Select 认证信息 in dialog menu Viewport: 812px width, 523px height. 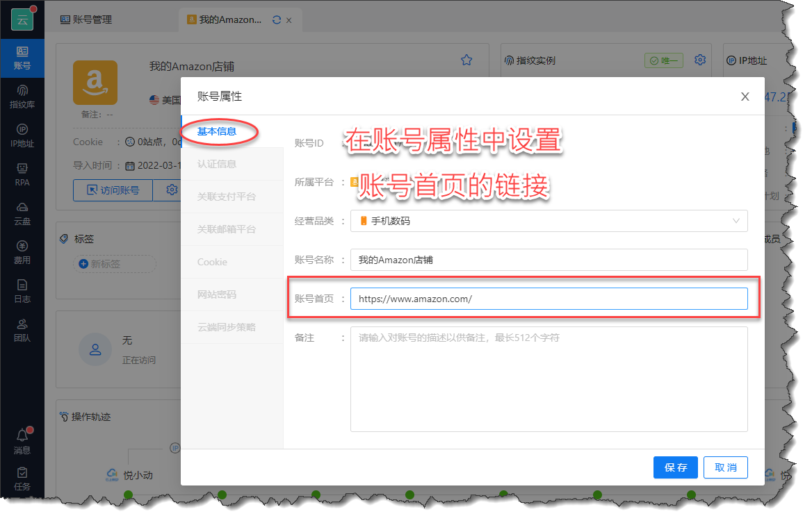click(x=232, y=164)
